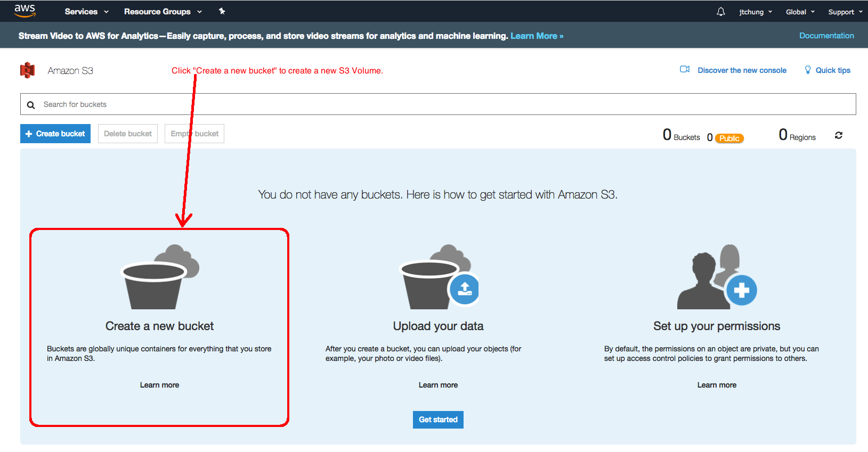Focus the Search for buckets field
The height and width of the screenshot is (452, 868).
[438, 104]
